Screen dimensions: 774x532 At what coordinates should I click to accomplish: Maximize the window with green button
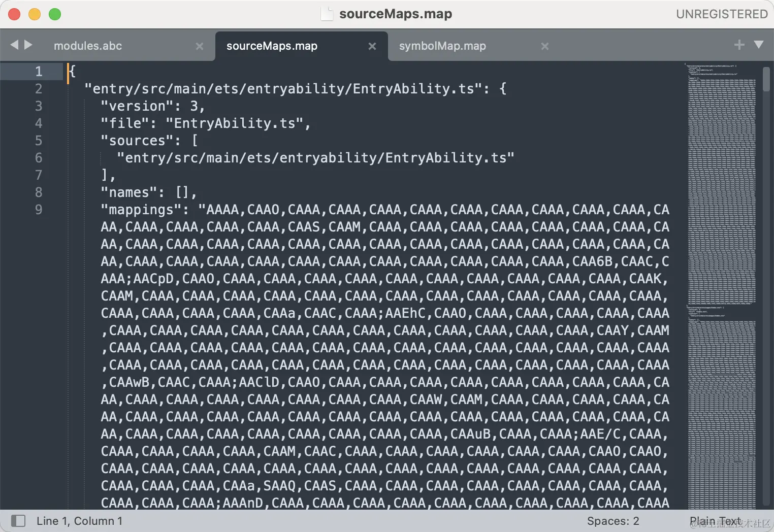pyautogui.click(x=55, y=14)
